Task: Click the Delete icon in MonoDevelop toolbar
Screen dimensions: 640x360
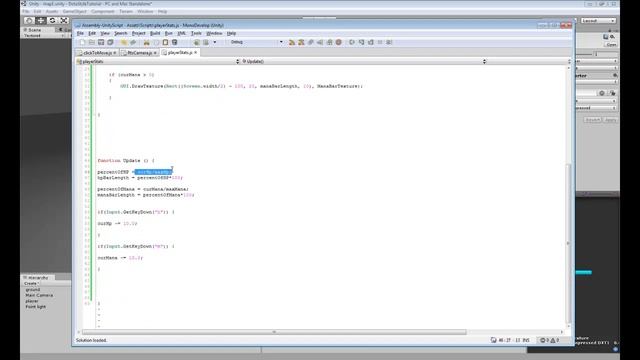Action: pos(175,42)
